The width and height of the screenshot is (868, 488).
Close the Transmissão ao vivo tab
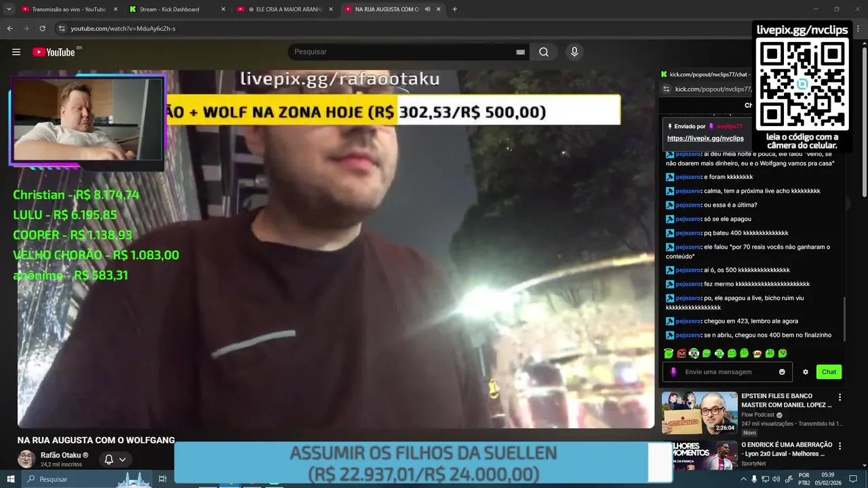click(115, 9)
